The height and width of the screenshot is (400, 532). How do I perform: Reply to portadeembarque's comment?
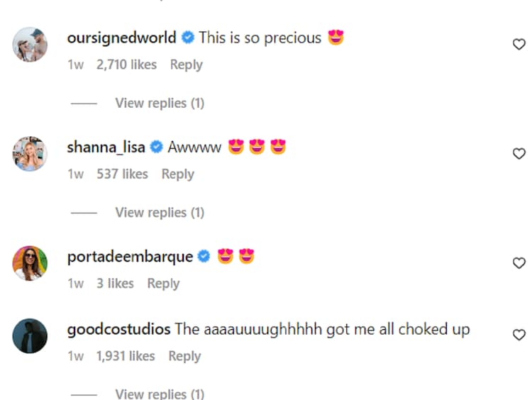[163, 283]
